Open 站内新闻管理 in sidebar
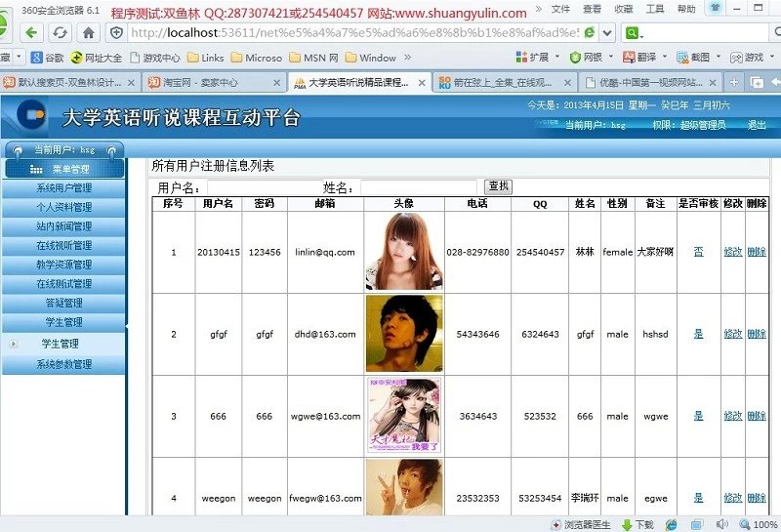Screen dimensions: 781x532 (63, 226)
